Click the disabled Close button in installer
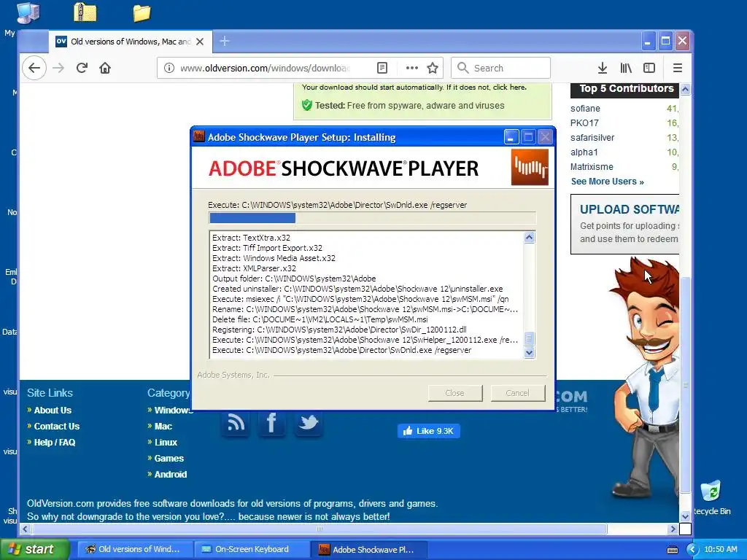 455,393
